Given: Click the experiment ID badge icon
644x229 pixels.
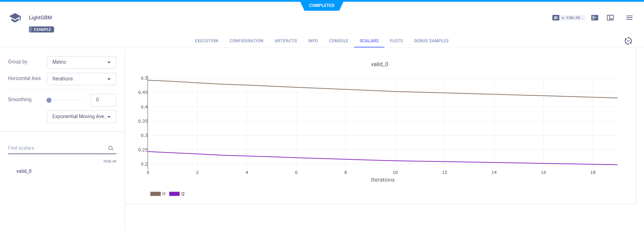Looking at the screenshot, I should [555, 18].
